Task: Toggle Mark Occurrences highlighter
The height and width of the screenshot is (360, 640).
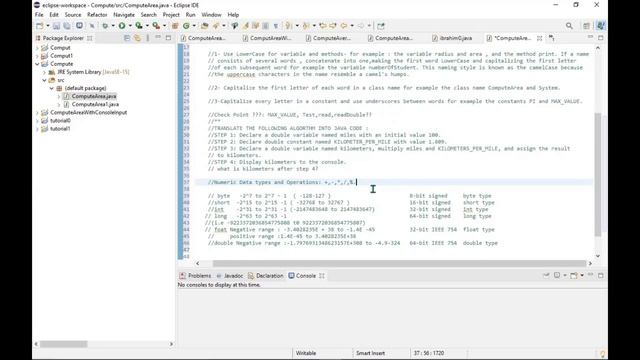Action: (x=246, y=26)
